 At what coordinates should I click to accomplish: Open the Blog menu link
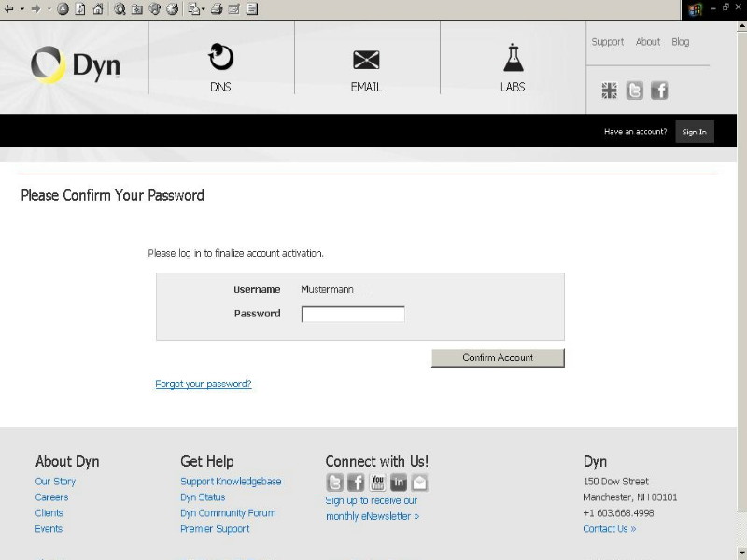point(681,42)
